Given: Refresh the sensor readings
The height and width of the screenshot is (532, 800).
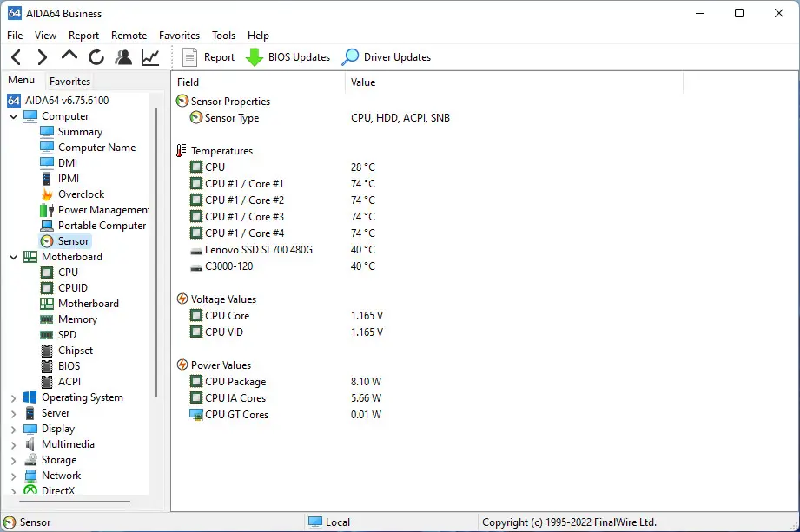Looking at the screenshot, I should click(96, 57).
